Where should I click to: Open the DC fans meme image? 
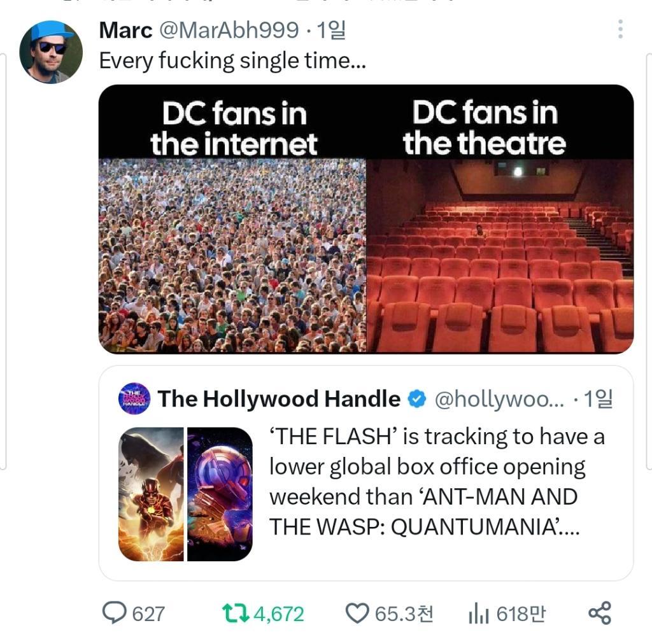pos(366,219)
